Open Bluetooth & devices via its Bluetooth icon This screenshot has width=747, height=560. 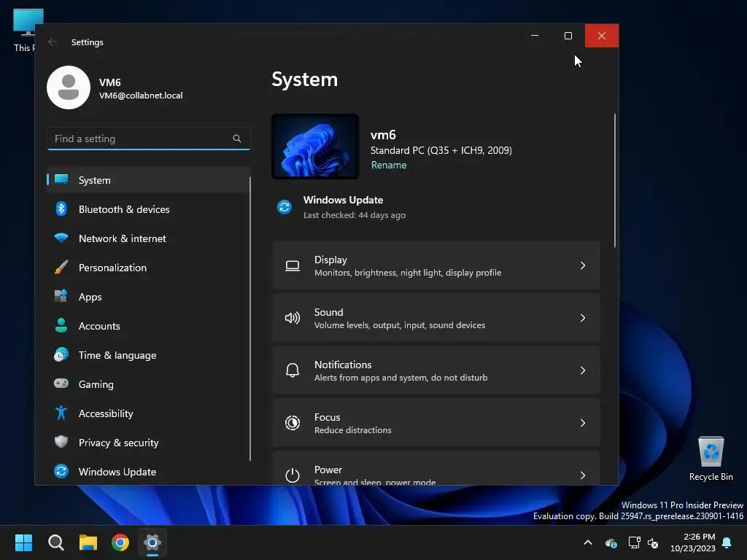tap(61, 209)
